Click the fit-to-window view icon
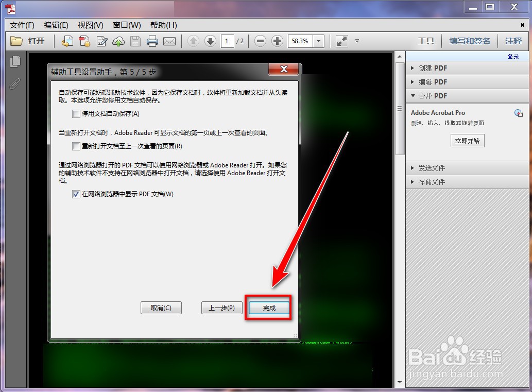The height and width of the screenshot is (392, 532). (x=341, y=41)
